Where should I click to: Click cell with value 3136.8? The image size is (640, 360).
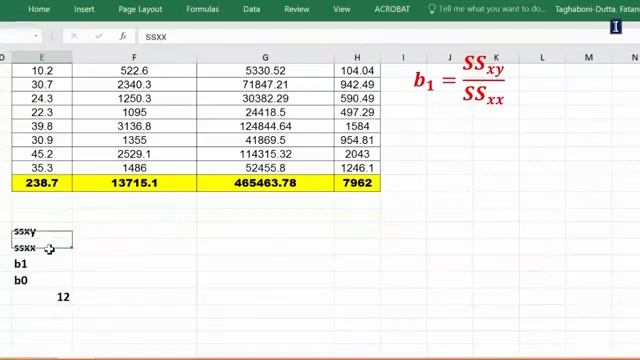click(134, 126)
